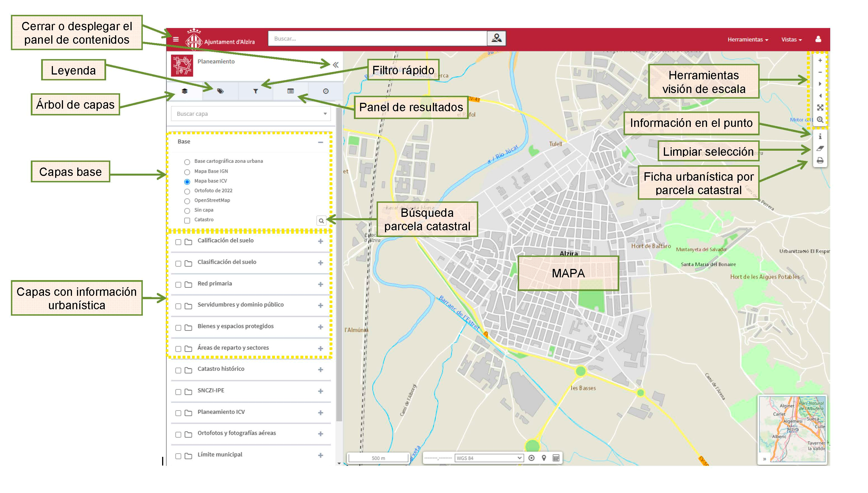Open the Herramientas menu
This screenshot has height=493, width=868.
click(x=748, y=39)
